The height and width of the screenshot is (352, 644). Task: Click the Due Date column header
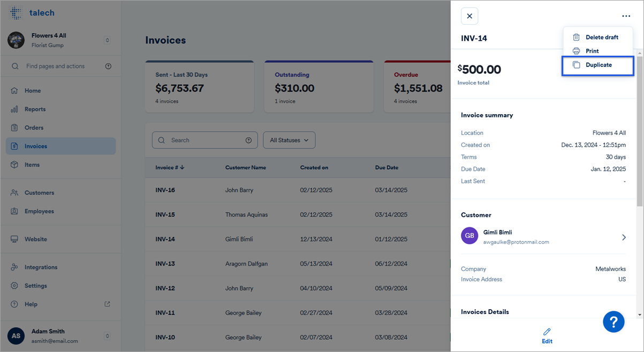pyautogui.click(x=387, y=168)
